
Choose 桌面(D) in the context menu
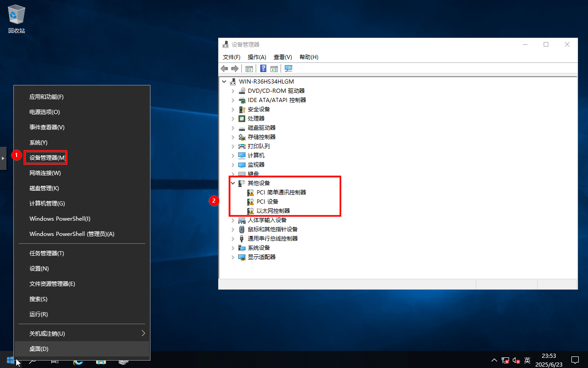point(82,349)
